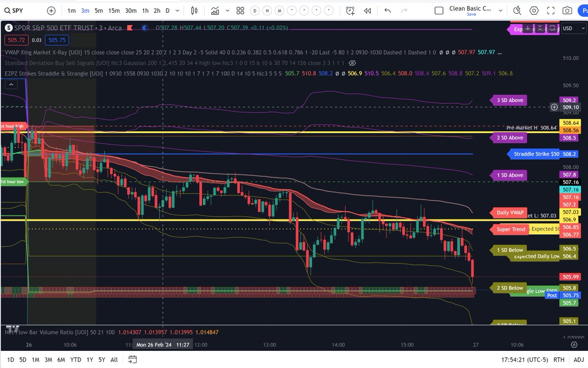This screenshot has height=368, width=588.
Task: Select the 1M date range
Action: (x=36, y=360)
